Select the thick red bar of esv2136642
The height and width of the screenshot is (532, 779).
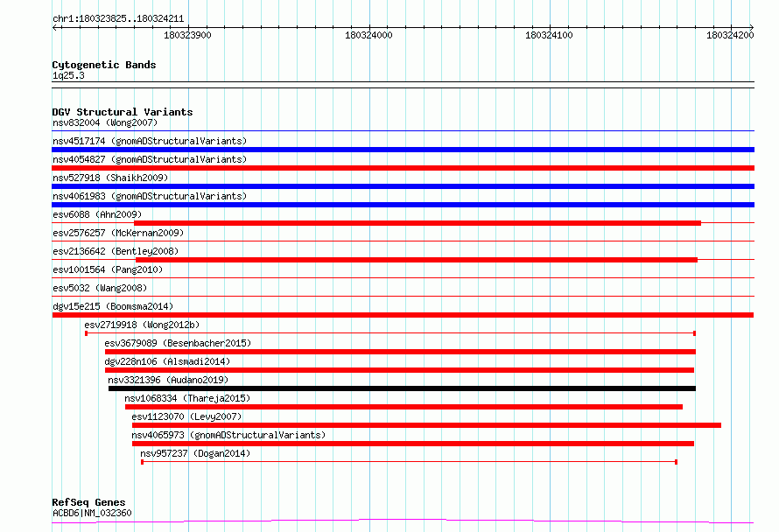(417, 260)
